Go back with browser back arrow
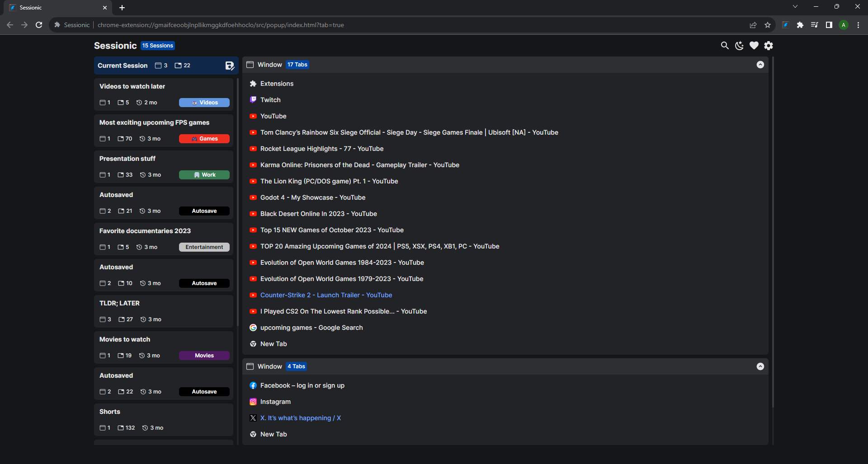The image size is (868, 464). [10, 25]
